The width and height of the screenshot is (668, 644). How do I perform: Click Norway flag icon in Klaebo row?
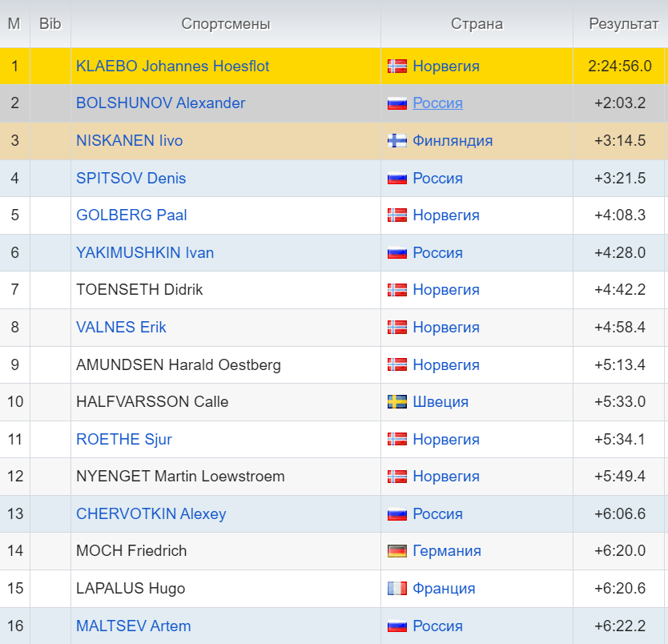(x=397, y=66)
